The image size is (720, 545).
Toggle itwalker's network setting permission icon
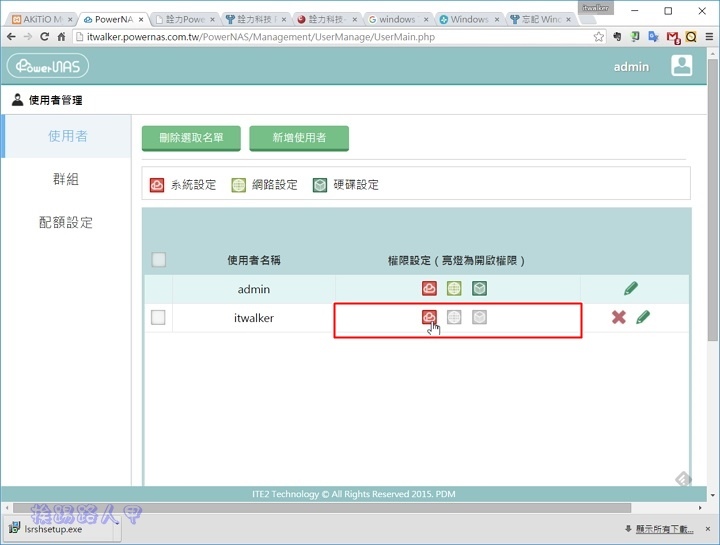coord(454,317)
